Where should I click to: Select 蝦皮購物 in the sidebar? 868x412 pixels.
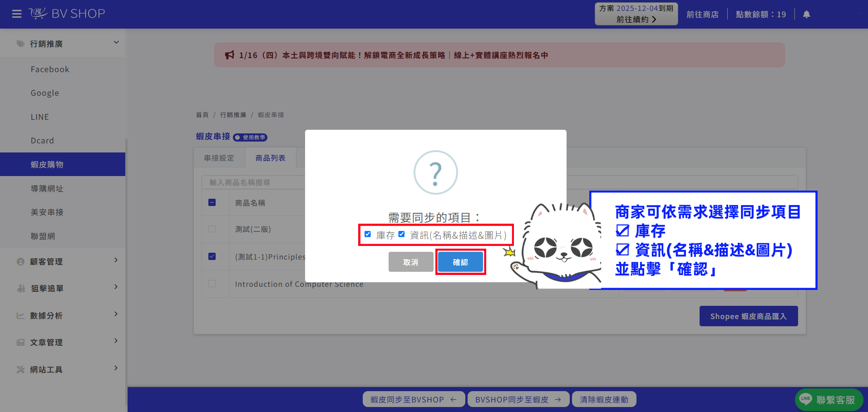pos(63,164)
